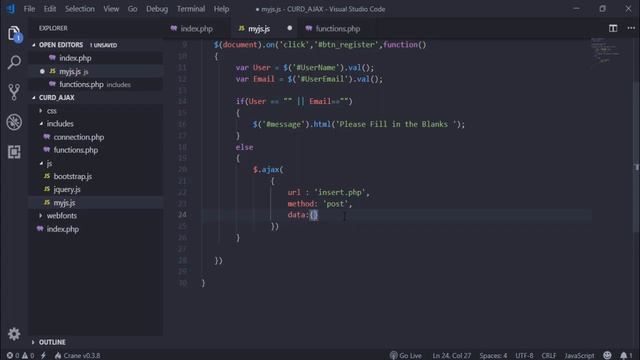Screen dimensions: 640x360
Task: Open functions.php in includes folder tree
Action: click(76, 150)
